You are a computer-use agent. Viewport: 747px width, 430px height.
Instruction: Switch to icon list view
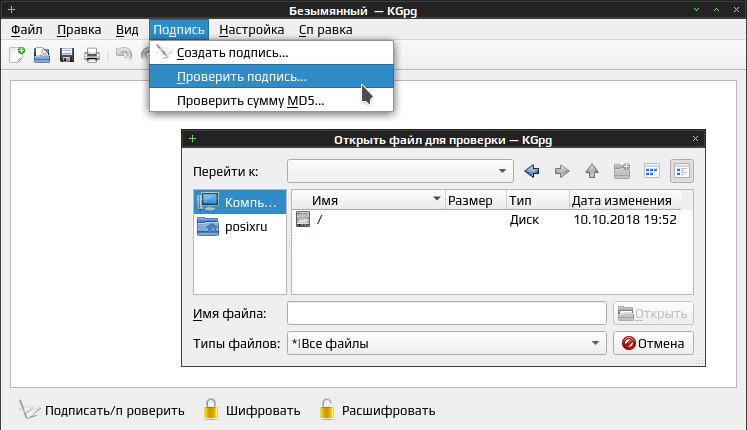click(x=651, y=171)
